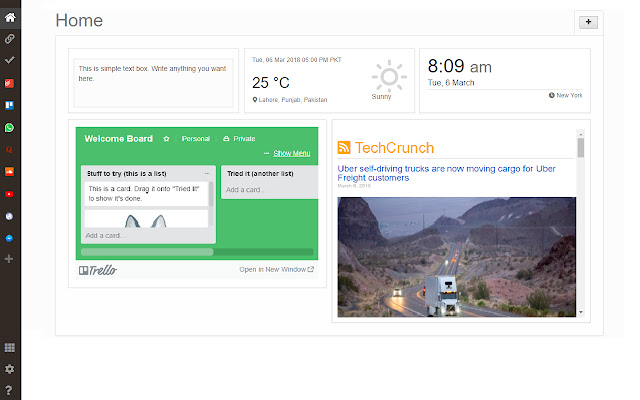Open the apps grid icon in sidebar
640x400 pixels.
click(x=9, y=347)
